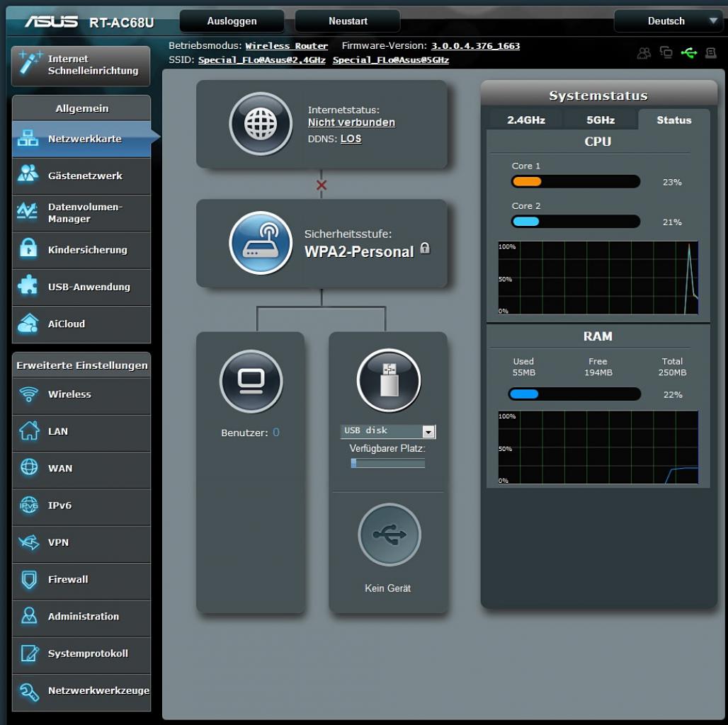Open Gästenetzwerk settings
The height and width of the screenshot is (725, 728).
(81, 176)
